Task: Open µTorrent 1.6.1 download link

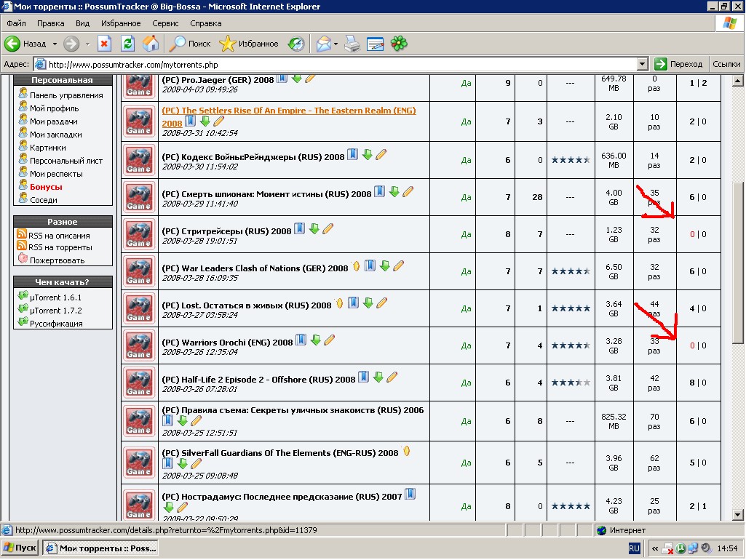Action: pos(55,297)
